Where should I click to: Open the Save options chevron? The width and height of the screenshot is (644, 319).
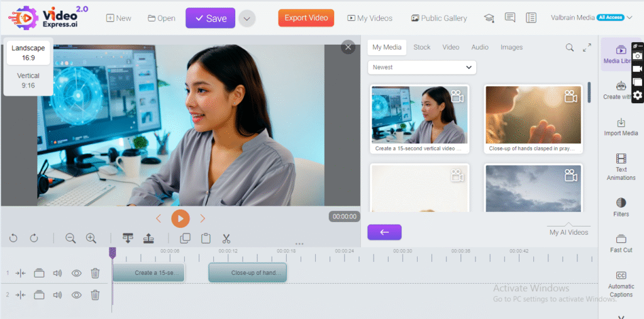coord(247,18)
